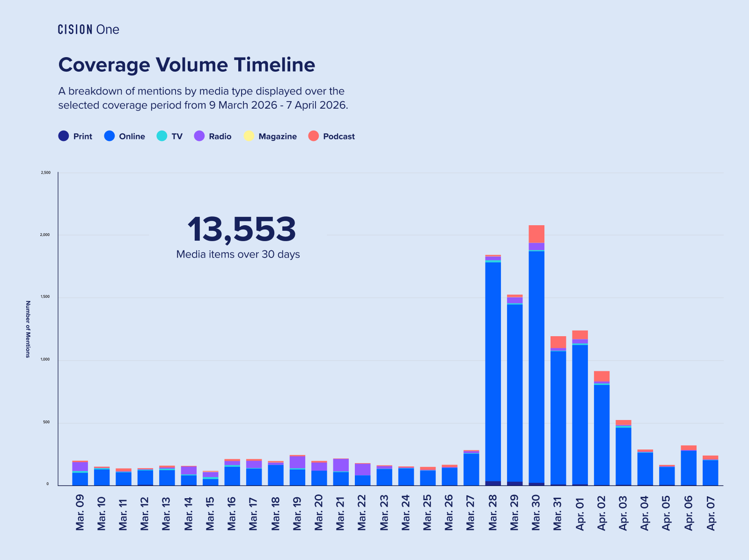Select the Podcast segment of Mar. 30 bar

(x=536, y=234)
